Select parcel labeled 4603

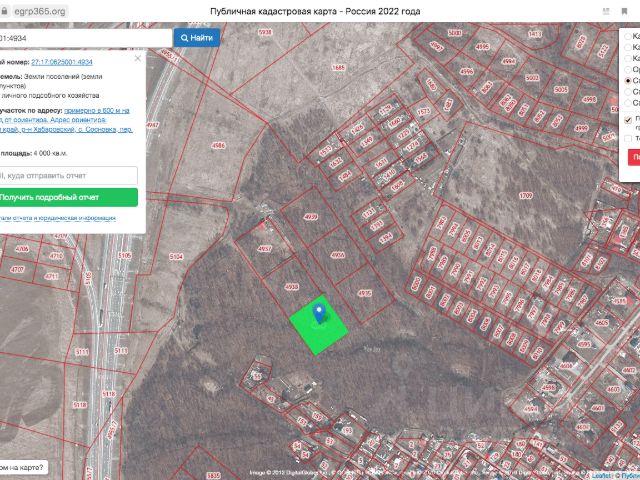(613, 389)
